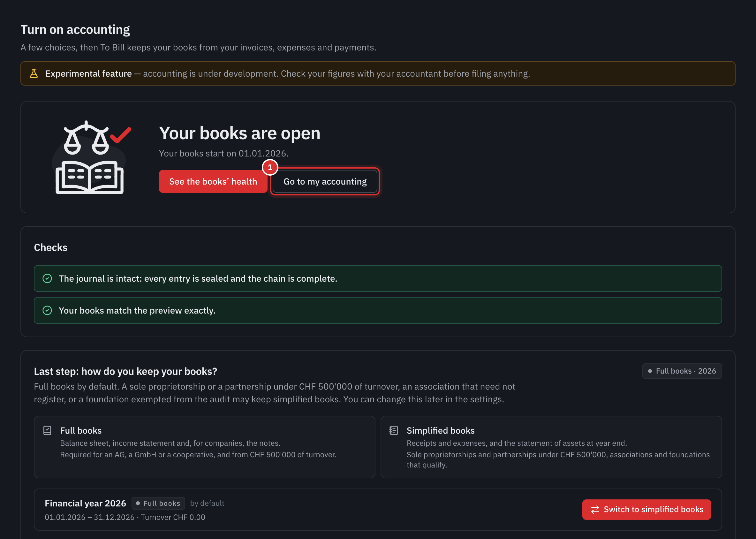
Task: Click the Full books badge next to Financial year 2026
Action: tap(158, 504)
